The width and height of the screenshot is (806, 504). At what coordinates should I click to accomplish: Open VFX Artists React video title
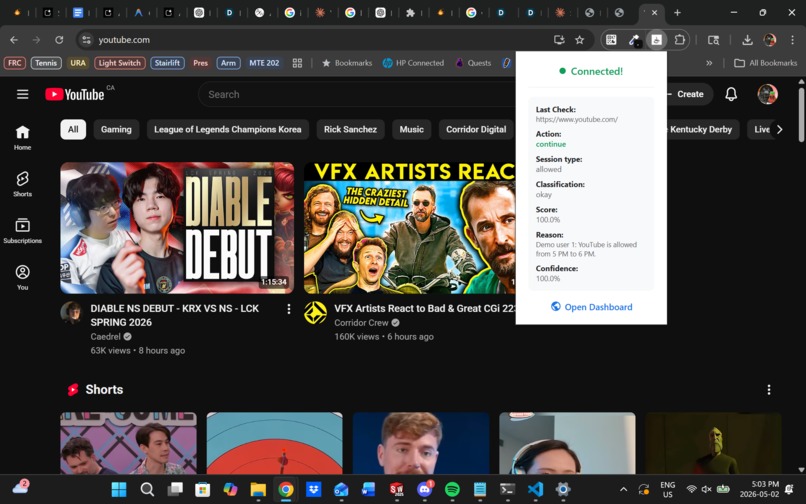point(425,309)
